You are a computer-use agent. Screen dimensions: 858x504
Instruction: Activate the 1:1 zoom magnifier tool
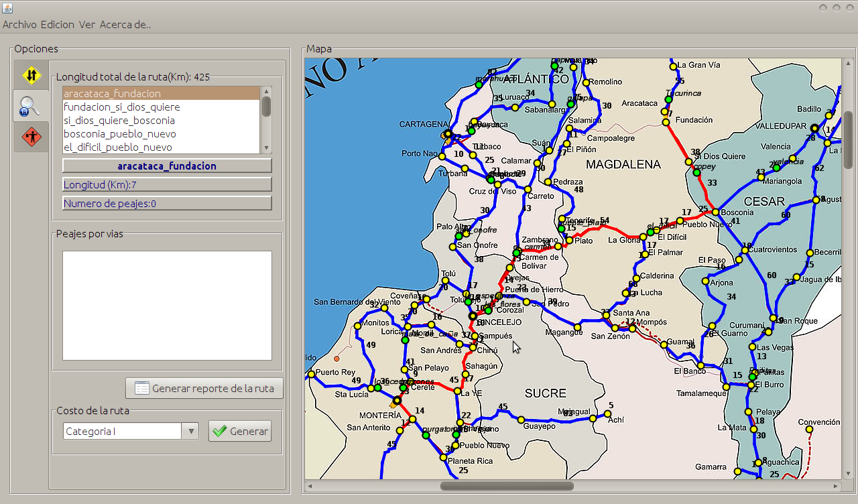point(31,105)
